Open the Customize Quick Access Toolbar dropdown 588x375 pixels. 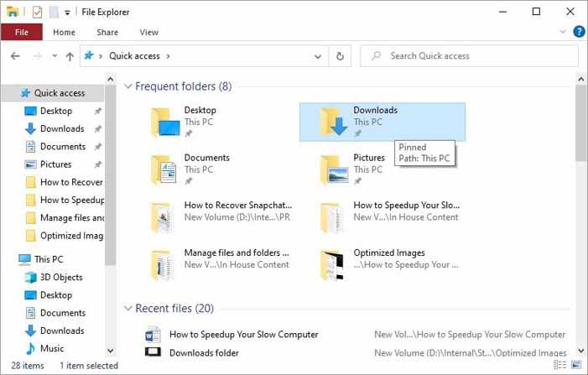click(67, 13)
